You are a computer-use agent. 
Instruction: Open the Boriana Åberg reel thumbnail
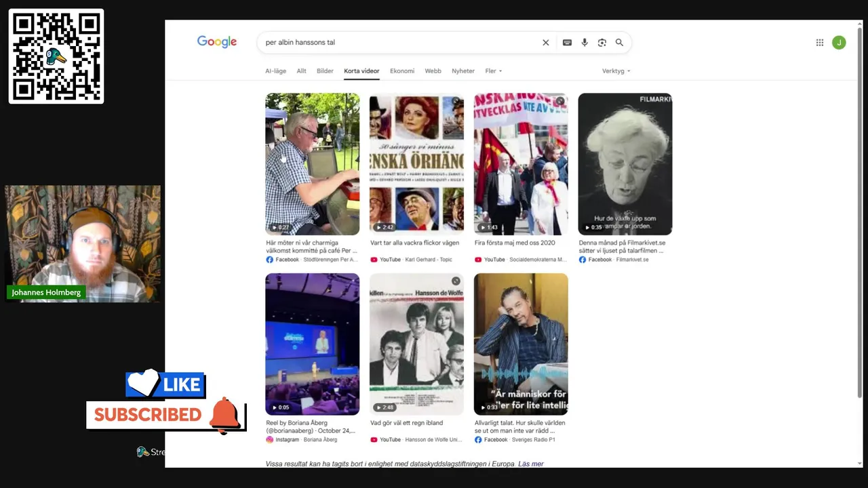(x=313, y=344)
